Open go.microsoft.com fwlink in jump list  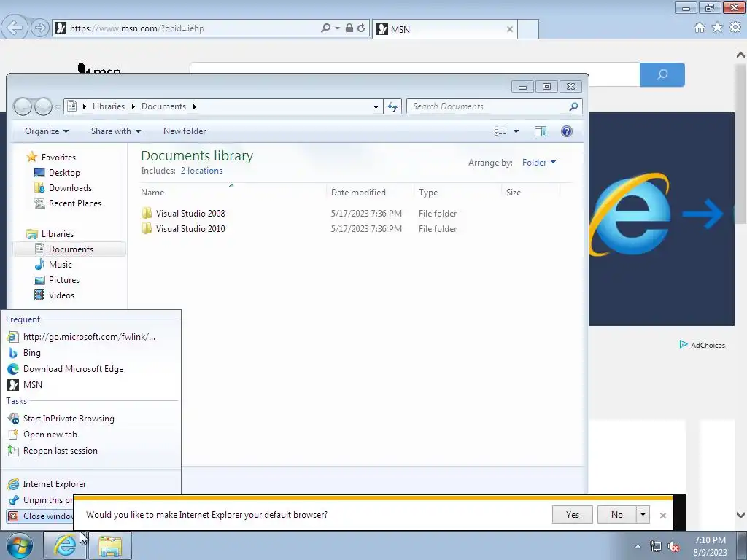coord(90,337)
